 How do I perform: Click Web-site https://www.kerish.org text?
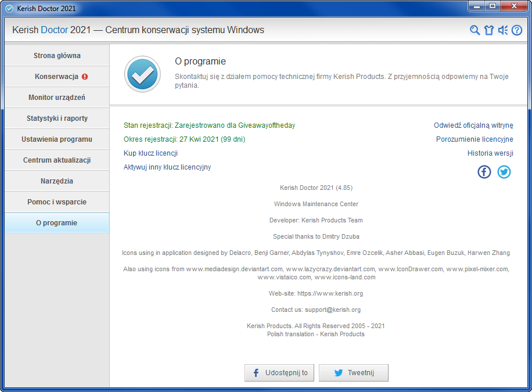(x=316, y=293)
